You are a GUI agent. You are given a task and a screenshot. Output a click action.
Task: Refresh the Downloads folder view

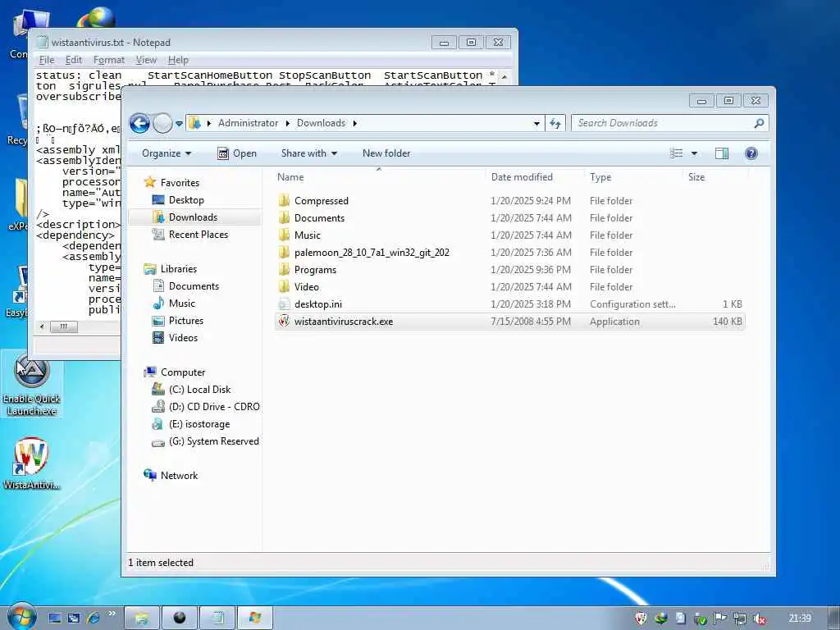(555, 124)
